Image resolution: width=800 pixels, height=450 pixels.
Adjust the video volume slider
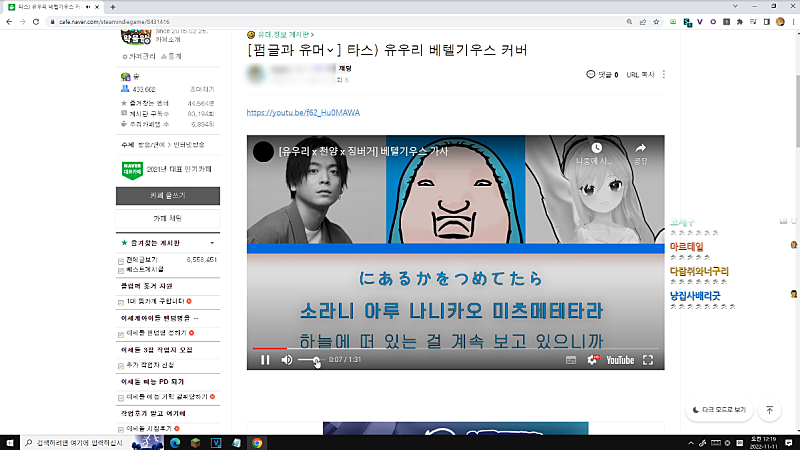[x=311, y=360]
